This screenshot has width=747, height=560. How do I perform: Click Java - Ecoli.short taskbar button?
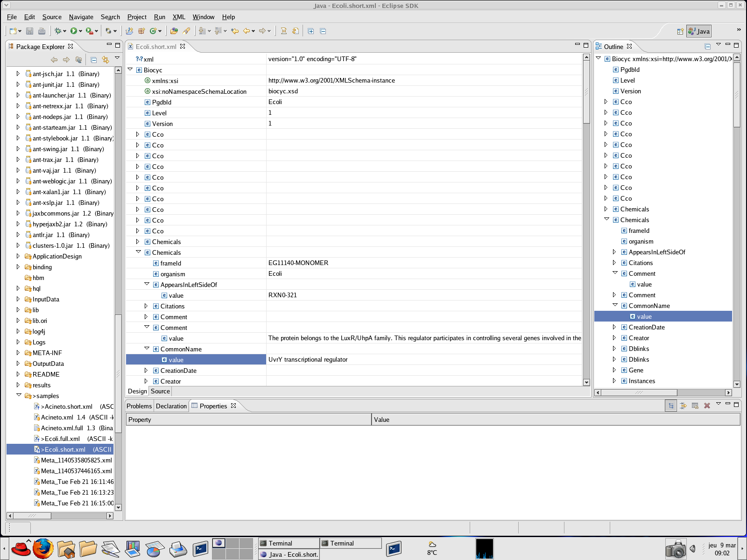tap(289, 554)
